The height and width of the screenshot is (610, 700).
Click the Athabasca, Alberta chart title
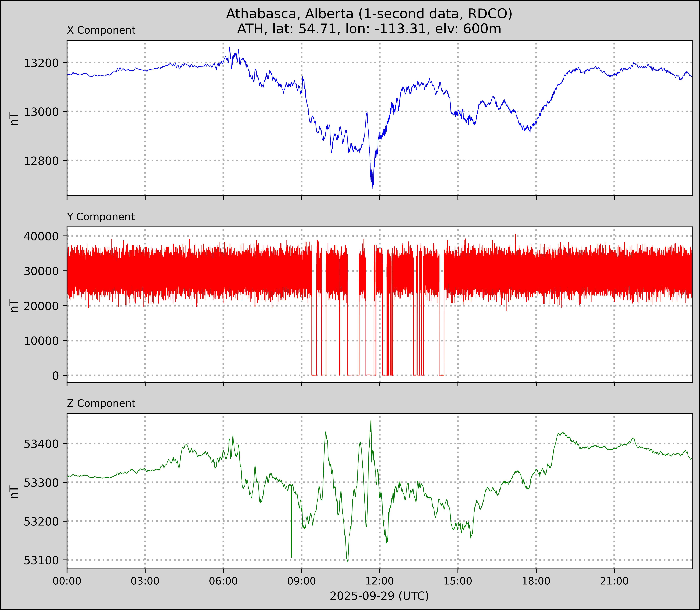(x=369, y=14)
